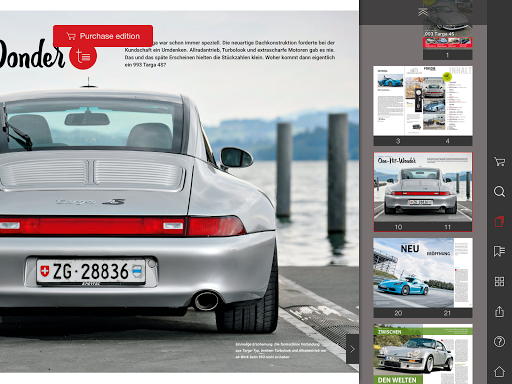Go to the home icon
The image size is (512, 384).
click(x=499, y=371)
